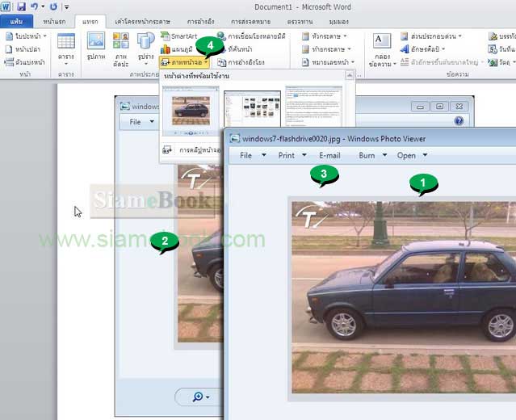The image size is (516, 420).
Task: Click the Save icon in Quick Access toolbar
Action: click(x=21, y=6)
